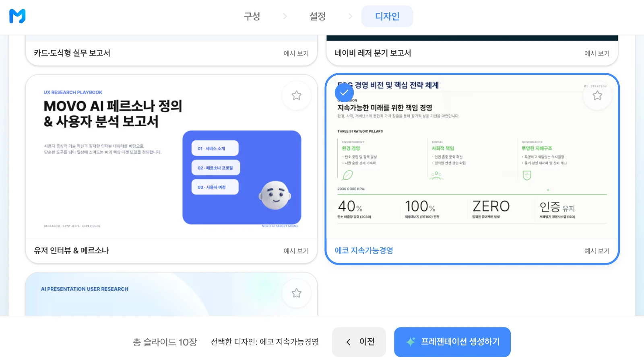644x362 pixels.
Task: Select the ESG 경영 비전 template thumbnail
Action: (472, 157)
